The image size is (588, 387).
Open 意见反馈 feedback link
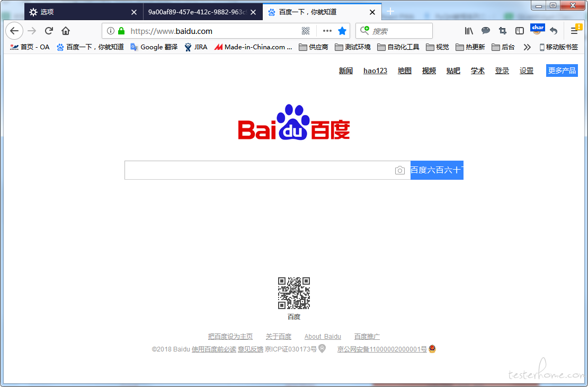(x=251, y=349)
